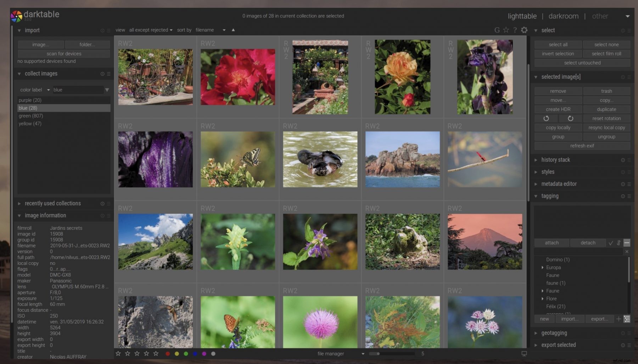Open the "all except rejected" view filter dropdown

point(150,30)
